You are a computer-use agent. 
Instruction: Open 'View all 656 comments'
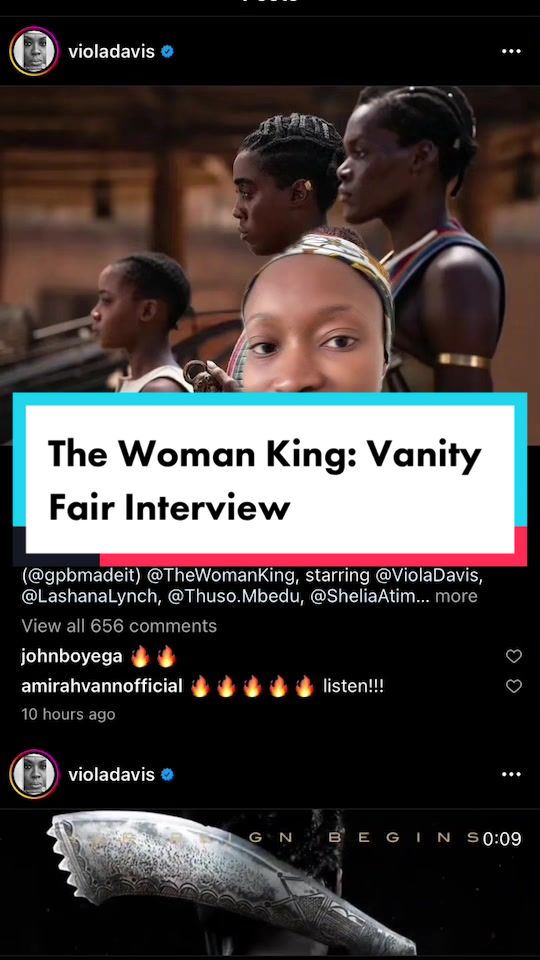[119, 626]
